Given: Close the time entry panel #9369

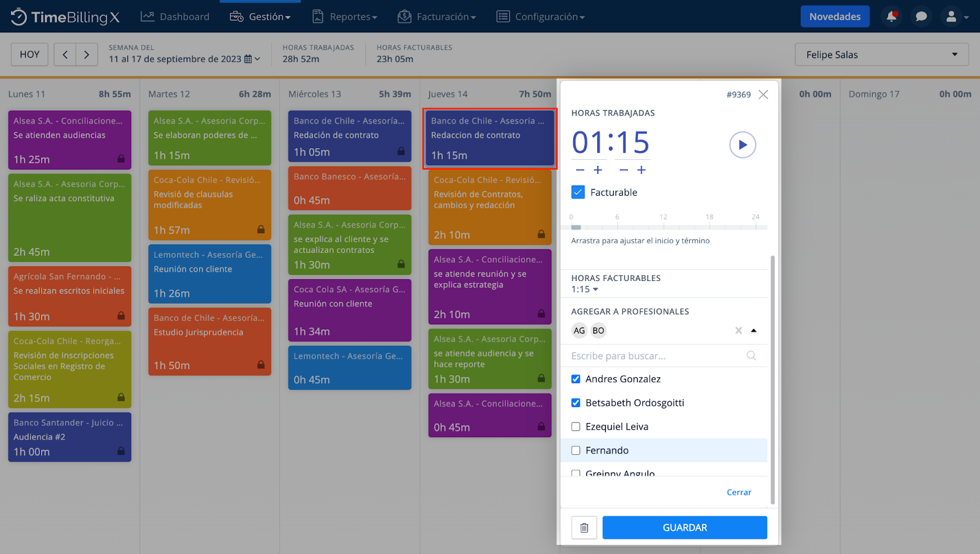Looking at the screenshot, I should point(763,94).
